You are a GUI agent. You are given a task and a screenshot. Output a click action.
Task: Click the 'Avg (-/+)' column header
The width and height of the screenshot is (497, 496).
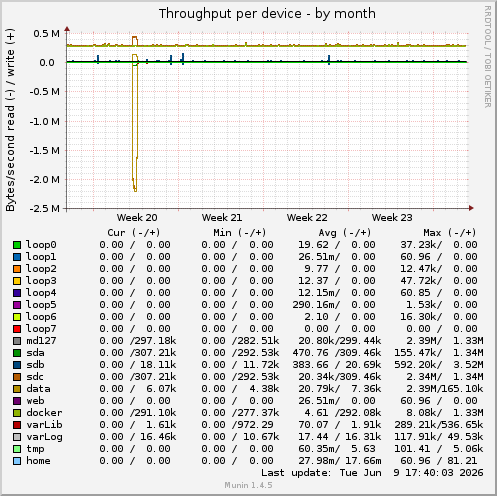coord(345,233)
